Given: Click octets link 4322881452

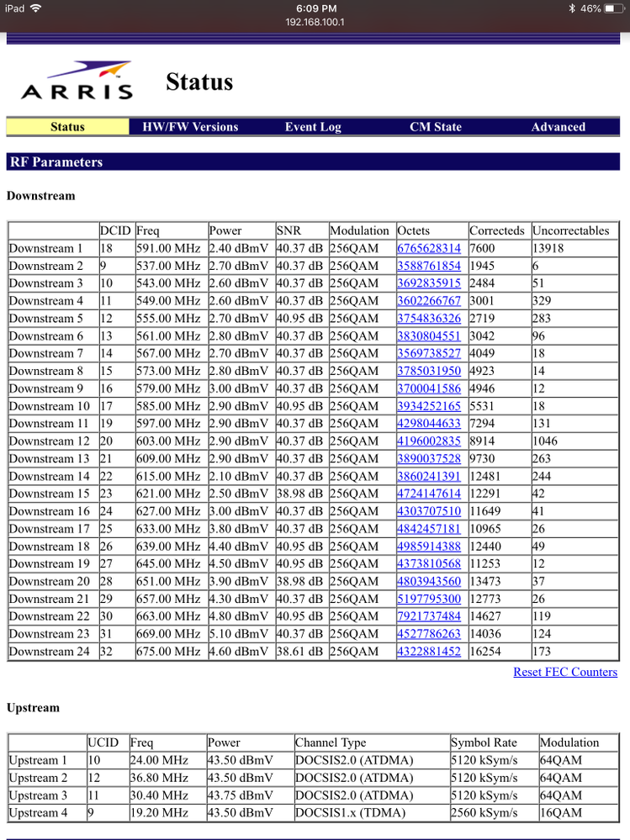Looking at the screenshot, I should pos(429,652).
